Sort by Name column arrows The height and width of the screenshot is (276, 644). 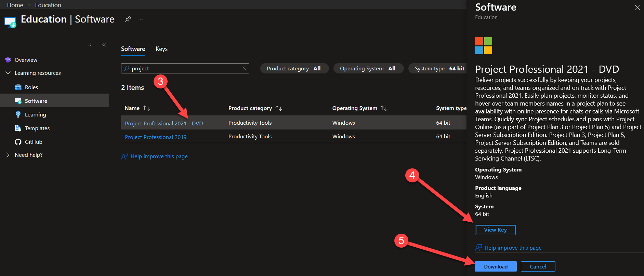coord(146,108)
